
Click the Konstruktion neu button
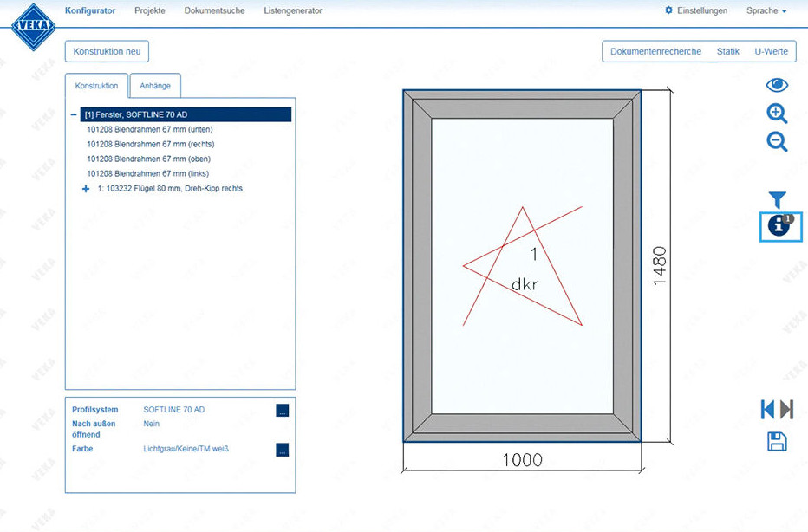point(107,51)
